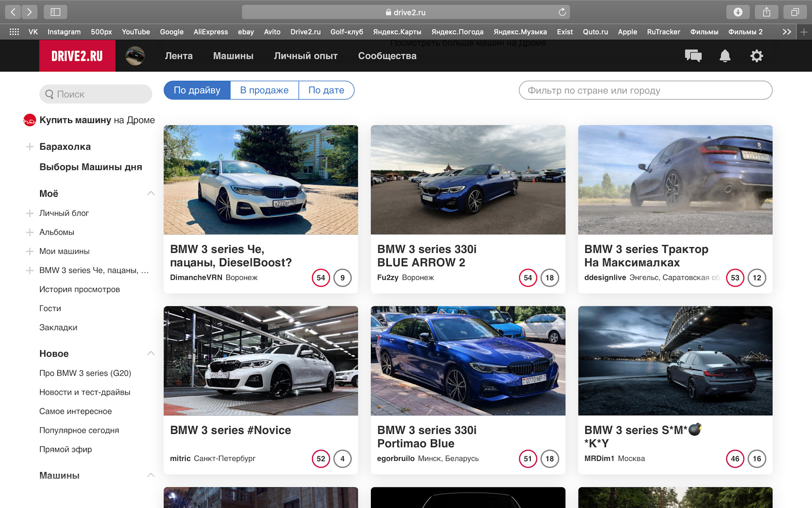812x508 pixels.
Task: Click drive rating 54 on DieselBoost card
Action: (x=321, y=278)
